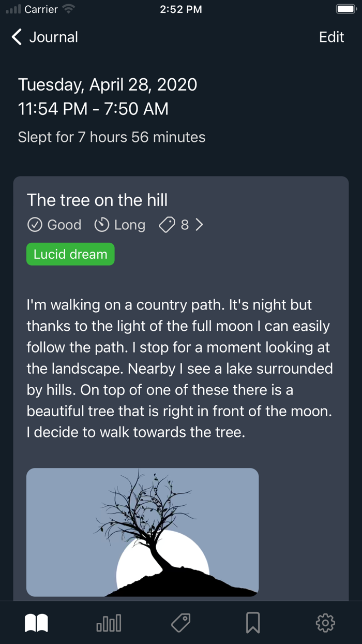Click the tag icon next to the number 8

coord(167,225)
